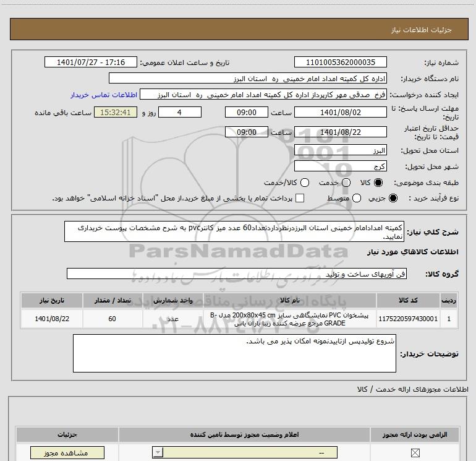Click the price validity time 09:00 field

tap(247, 132)
